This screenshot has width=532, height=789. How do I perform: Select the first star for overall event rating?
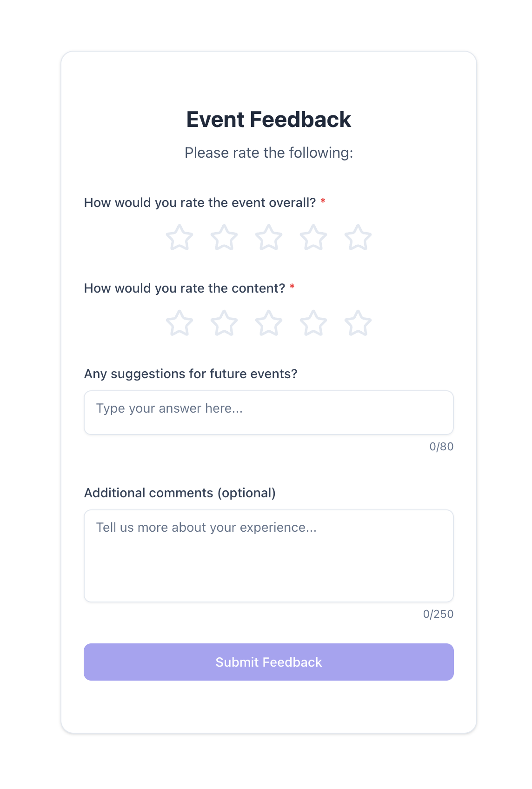point(180,237)
